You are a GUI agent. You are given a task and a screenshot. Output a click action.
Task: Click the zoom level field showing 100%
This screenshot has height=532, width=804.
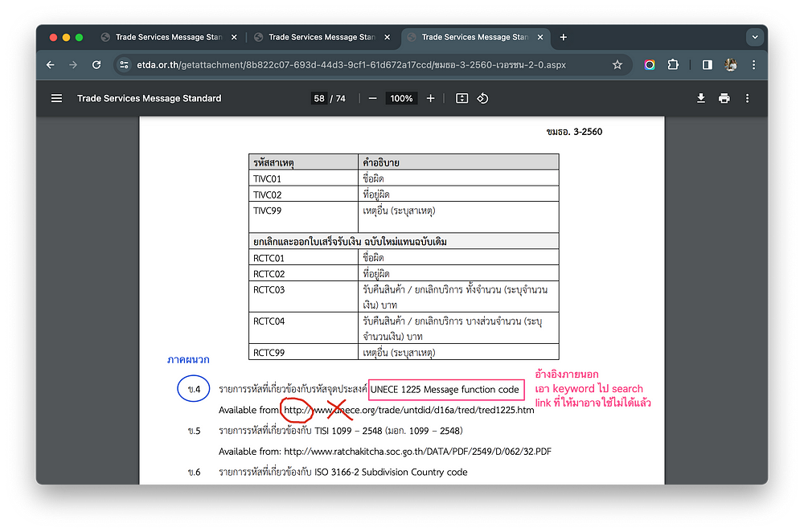coord(401,98)
